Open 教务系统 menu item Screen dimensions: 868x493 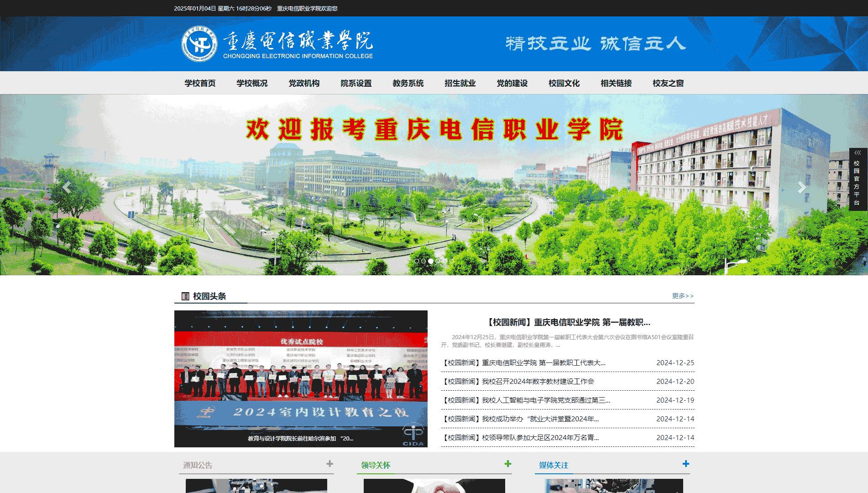tap(408, 83)
